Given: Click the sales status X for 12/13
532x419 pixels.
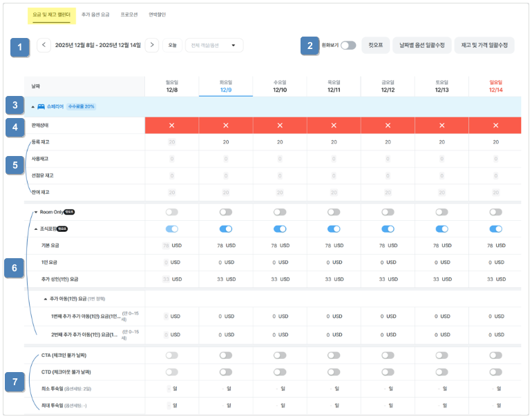Looking at the screenshot, I should pyautogui.click(x=441, y=126).
